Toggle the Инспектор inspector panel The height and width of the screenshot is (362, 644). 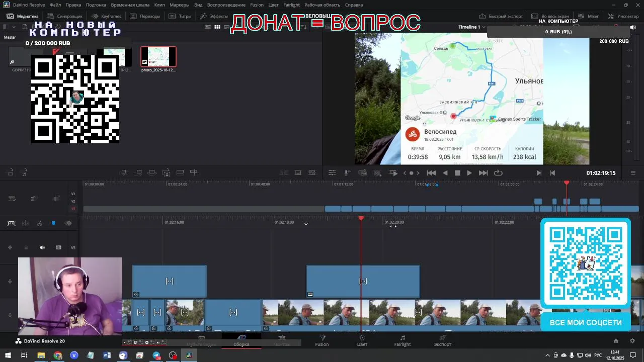623,16
